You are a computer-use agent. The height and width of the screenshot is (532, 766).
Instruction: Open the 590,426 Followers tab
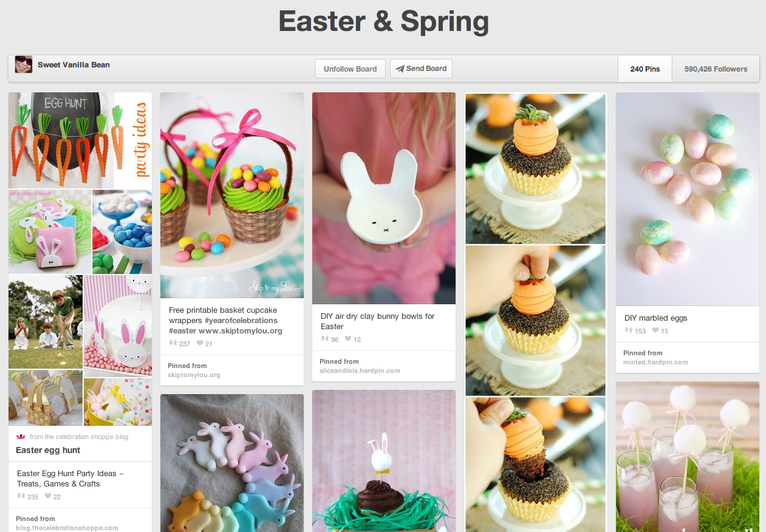[x=716, y=69]
